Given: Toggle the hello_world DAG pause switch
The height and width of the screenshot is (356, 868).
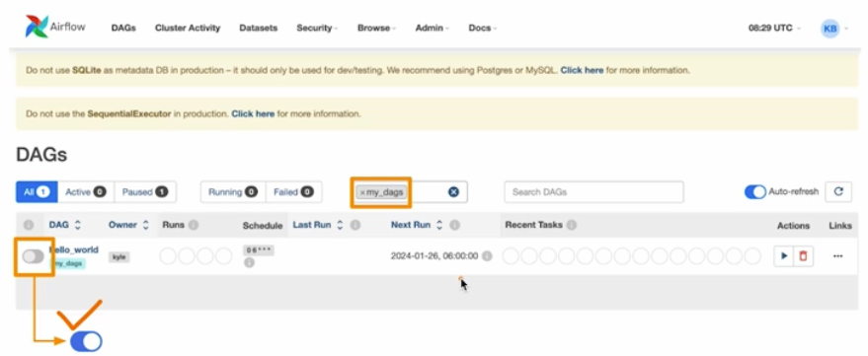Looking at the screenshot, I should [x=33, y=256].
